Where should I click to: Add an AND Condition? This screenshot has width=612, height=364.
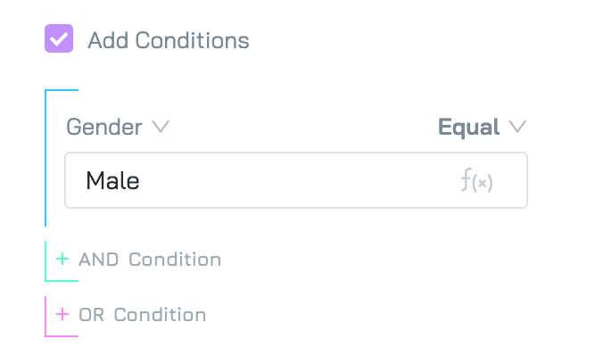[138, 260]
